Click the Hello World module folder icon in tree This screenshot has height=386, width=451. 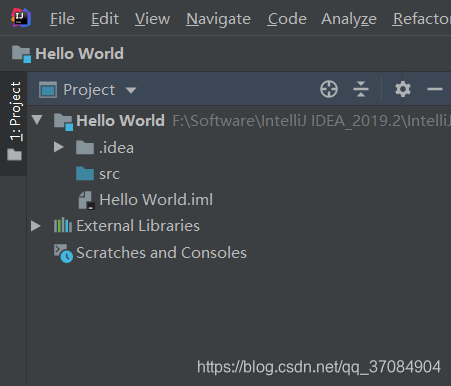pos(63,122)
